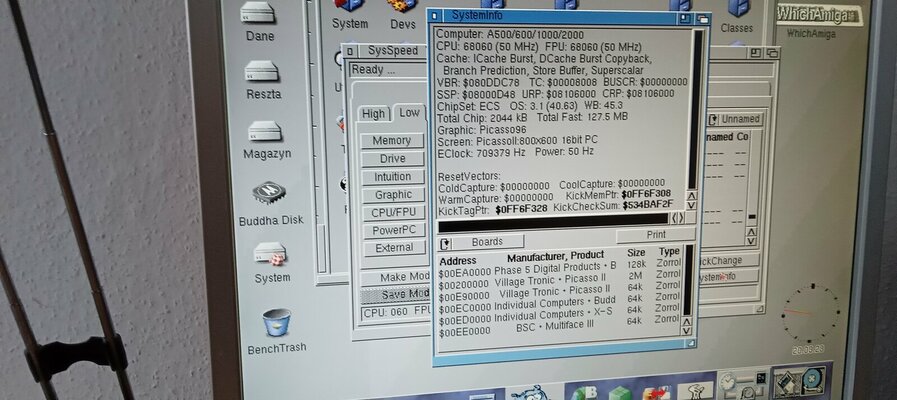Click the SystemInfo window depth gadget

(x=702, y=19)
